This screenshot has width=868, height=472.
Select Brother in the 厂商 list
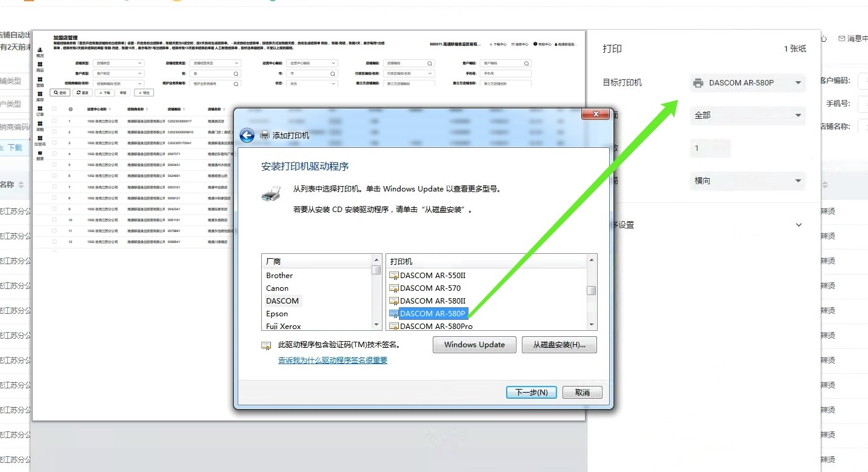click(x=279, y=276)
